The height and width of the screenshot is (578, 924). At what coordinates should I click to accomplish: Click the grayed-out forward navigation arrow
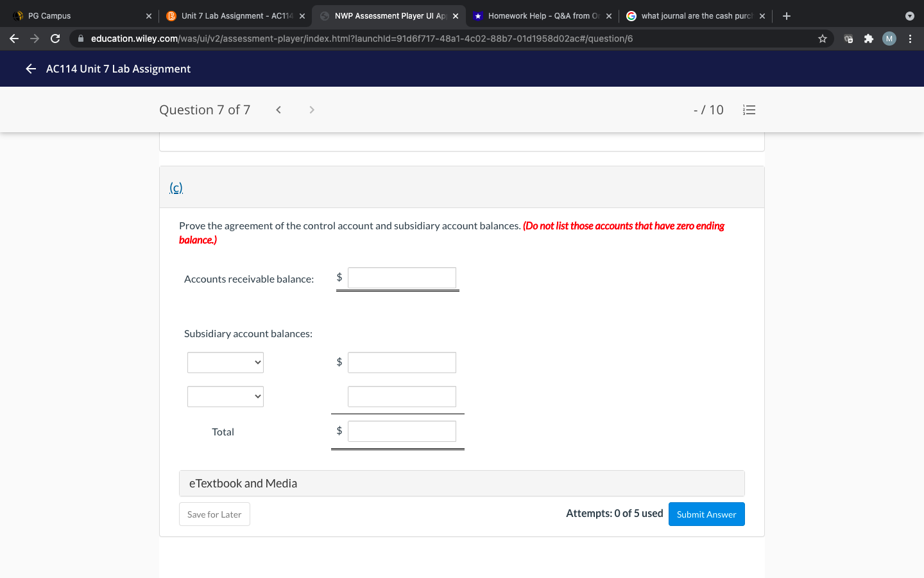34,39
